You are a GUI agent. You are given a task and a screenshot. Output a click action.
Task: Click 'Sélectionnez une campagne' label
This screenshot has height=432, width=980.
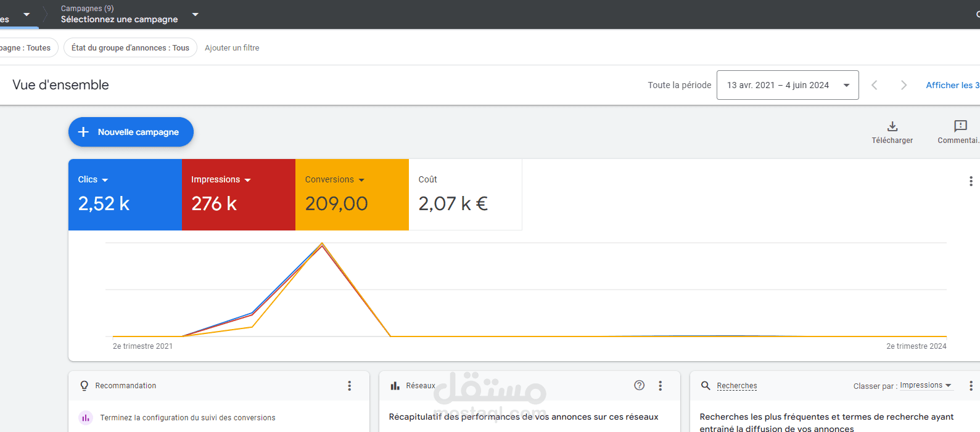click(x=119, y=20)
